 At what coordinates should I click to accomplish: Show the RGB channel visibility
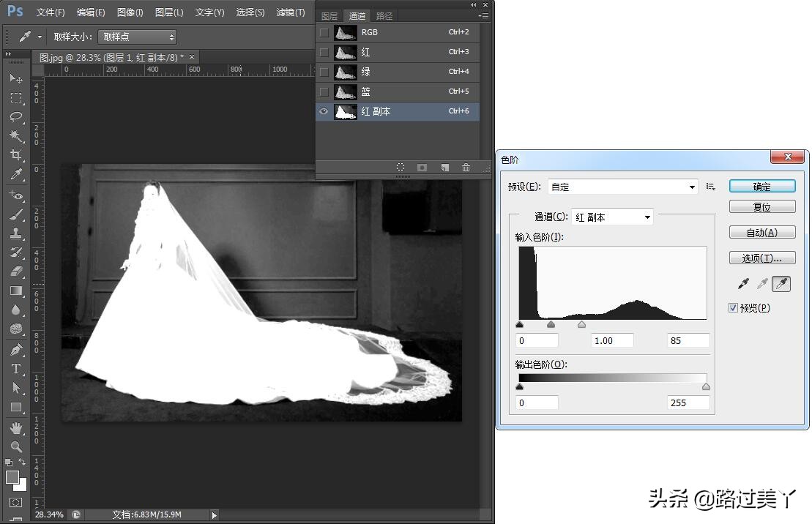(324, 33)
